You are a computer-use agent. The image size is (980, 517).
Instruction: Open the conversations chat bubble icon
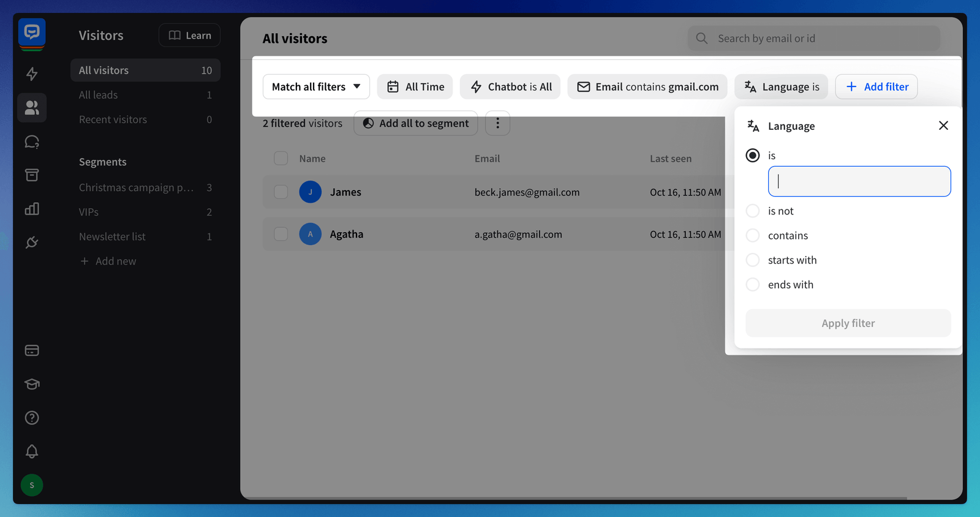[32, 142]
